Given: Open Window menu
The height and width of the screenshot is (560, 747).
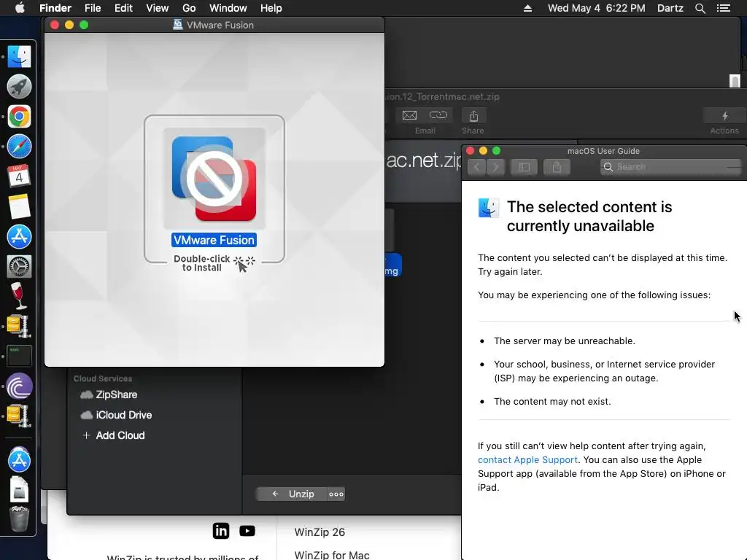Looking at the screenshot, I should [x=228, y=8].
